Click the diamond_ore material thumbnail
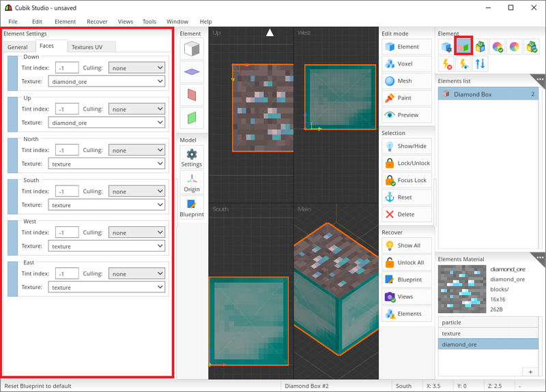The image size is (546, 392). pos(462,289)
